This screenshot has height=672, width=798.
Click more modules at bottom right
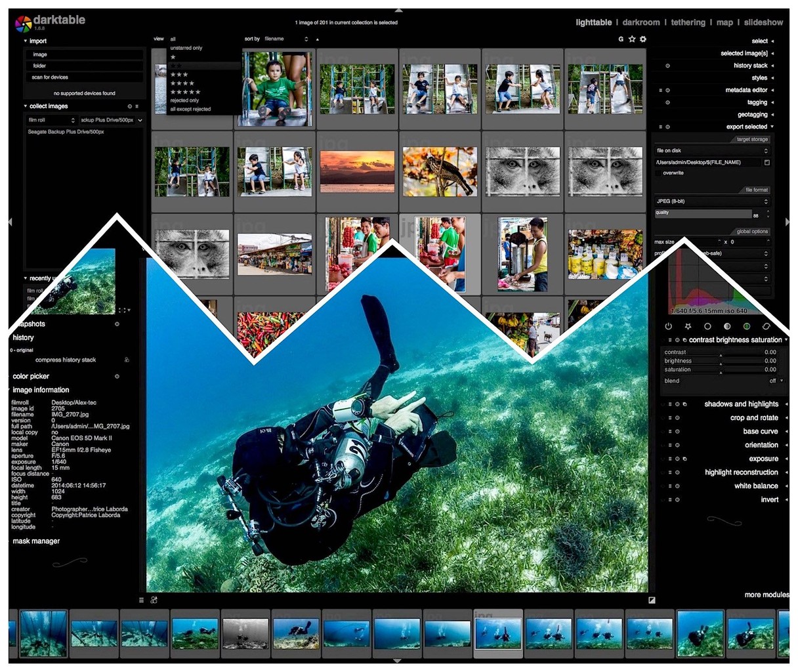(766, 595)
